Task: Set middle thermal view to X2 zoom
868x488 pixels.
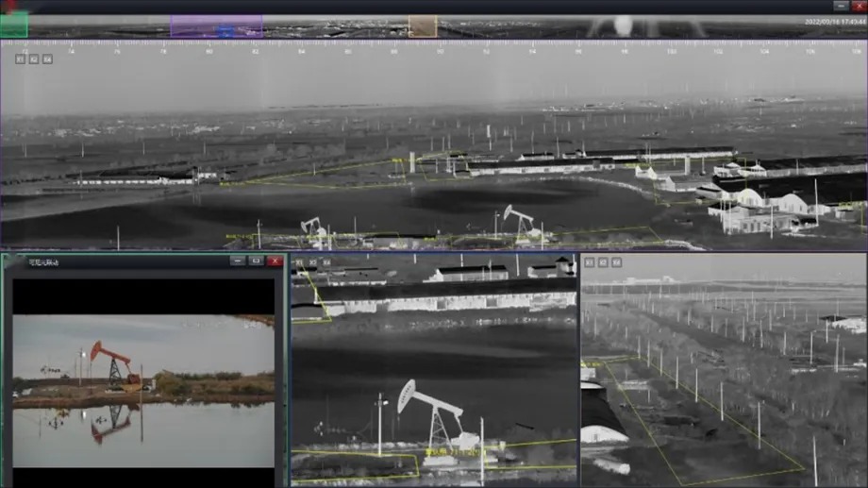Action: click(x=312, y=262)
